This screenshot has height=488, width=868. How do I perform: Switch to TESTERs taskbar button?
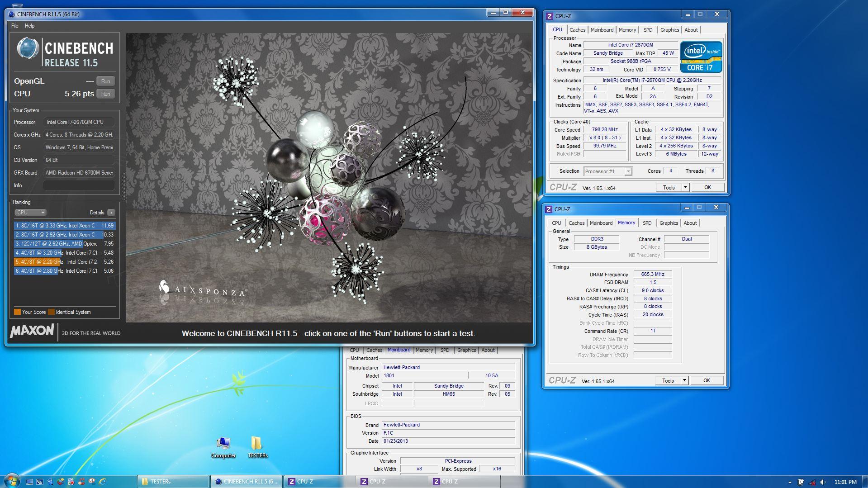[173, 482]
